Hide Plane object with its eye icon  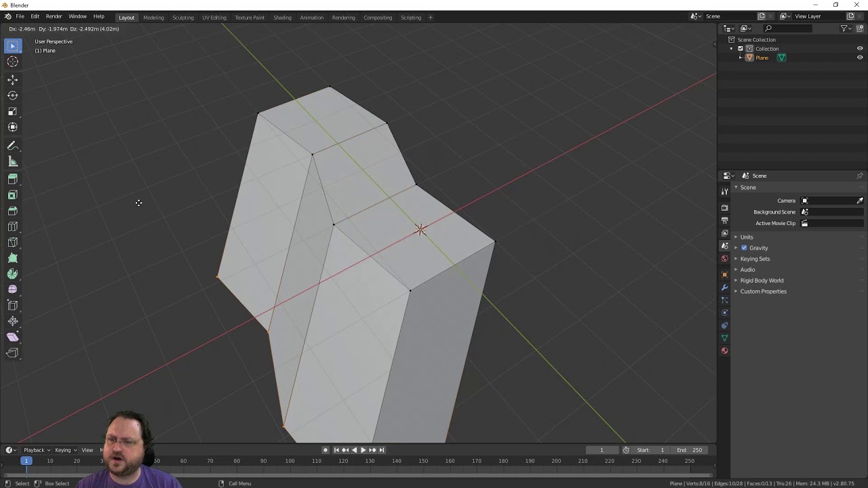coord(860,58)
